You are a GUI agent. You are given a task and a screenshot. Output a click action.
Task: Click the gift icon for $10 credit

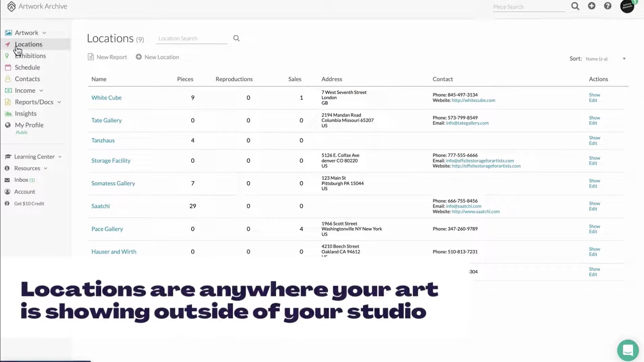7,203
